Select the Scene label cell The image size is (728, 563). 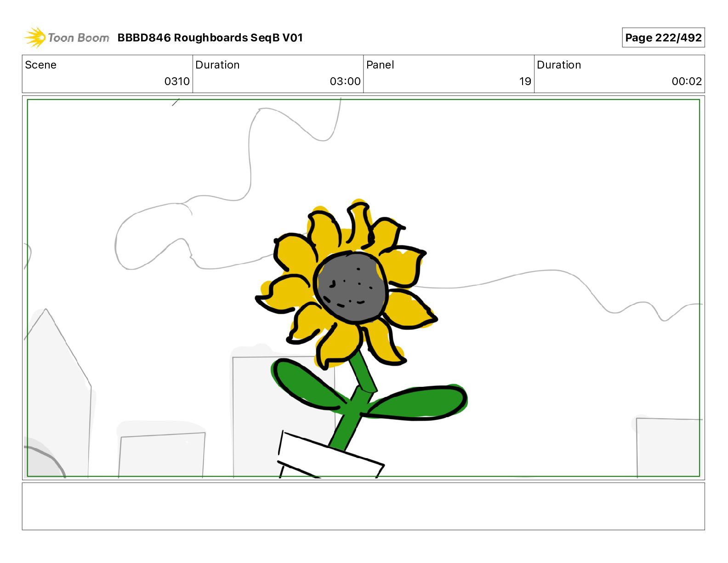point(108,74)
